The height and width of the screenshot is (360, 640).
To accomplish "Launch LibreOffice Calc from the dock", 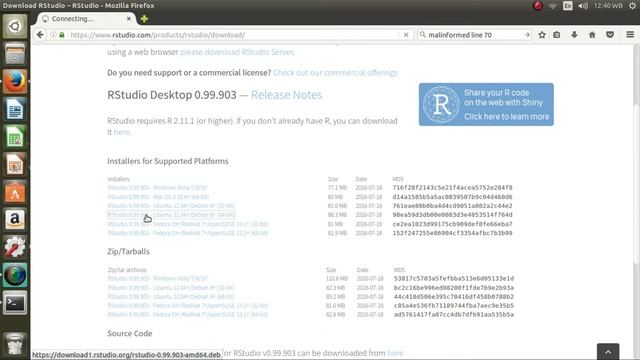I will point(15,137).
